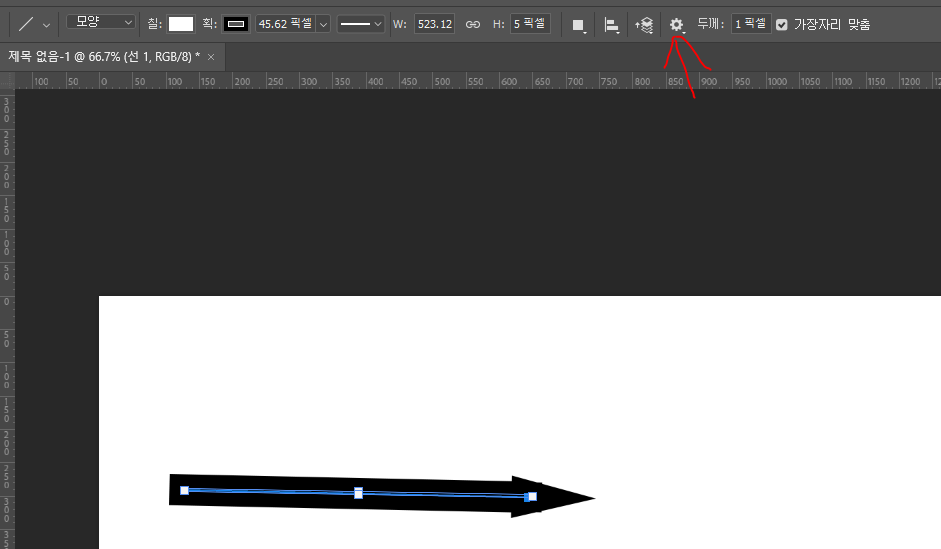Click the W width field 523.12
Screen dimensions: 941x549
coord(434,24)
